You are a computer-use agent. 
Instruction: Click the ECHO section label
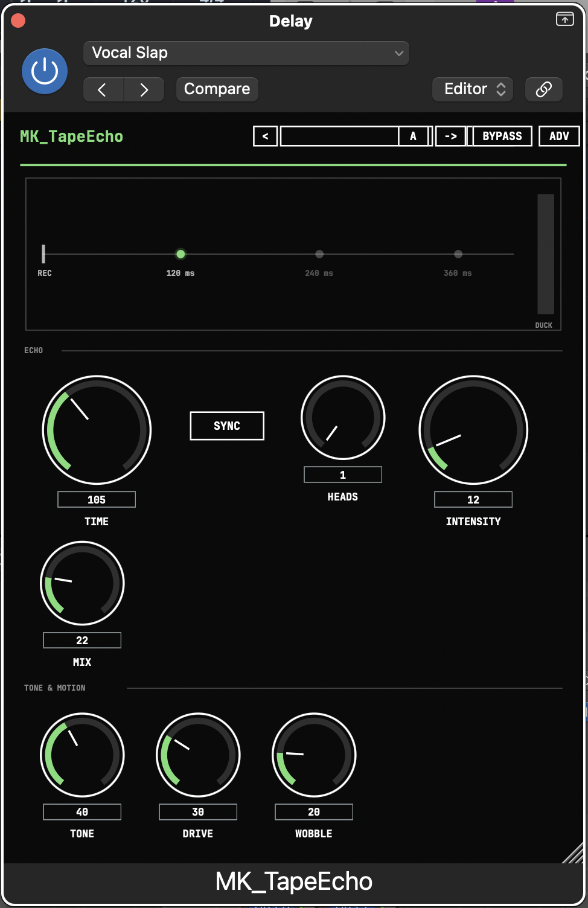pos(33,350)
